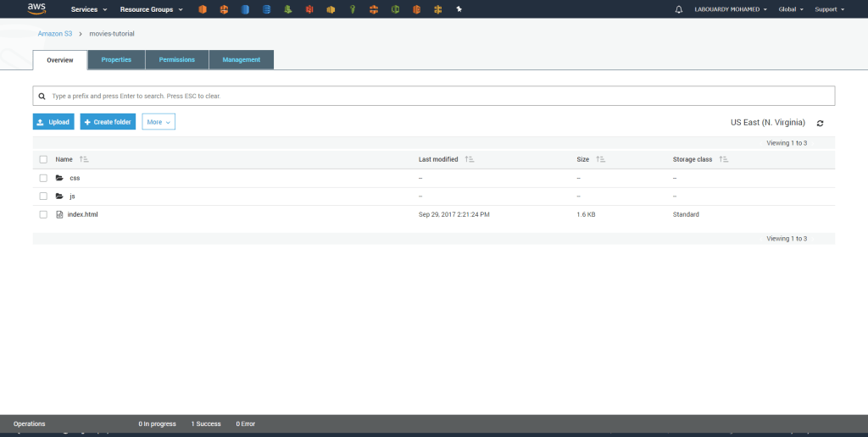Click the US East (N. Virginia) label
This screenshot has height=437, width=868.
point(768,123)
